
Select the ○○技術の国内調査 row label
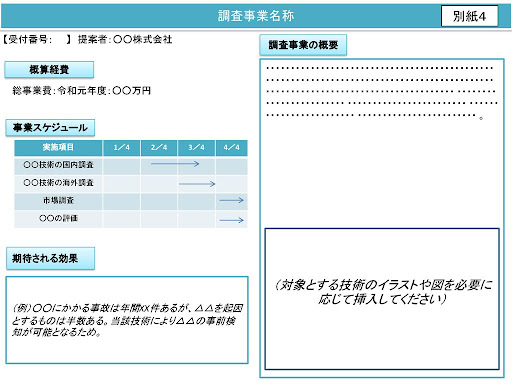(x=58, y=165)
